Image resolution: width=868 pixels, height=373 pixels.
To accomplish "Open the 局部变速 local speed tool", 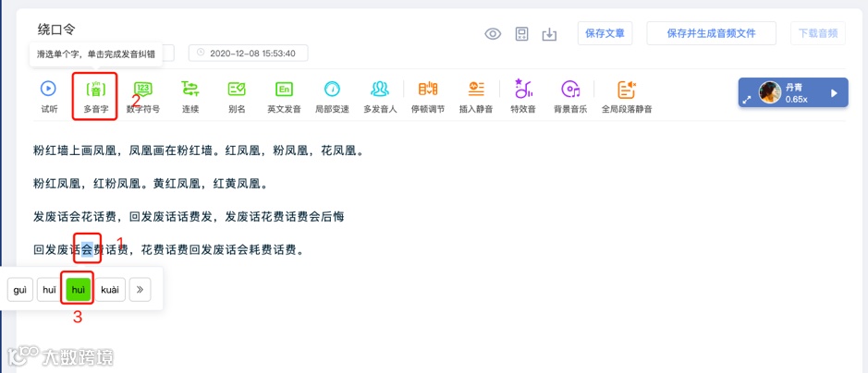I will coord(332,96).
